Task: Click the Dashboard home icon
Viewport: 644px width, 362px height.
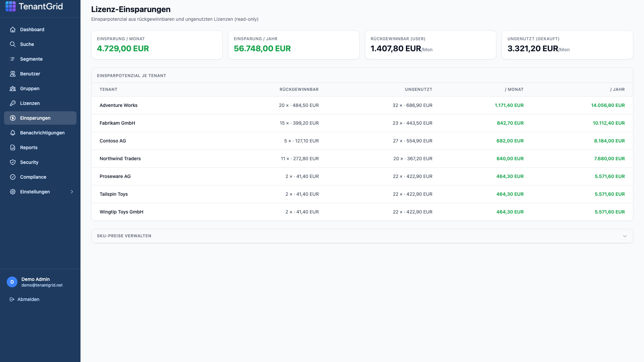Action: coord(13,29)
